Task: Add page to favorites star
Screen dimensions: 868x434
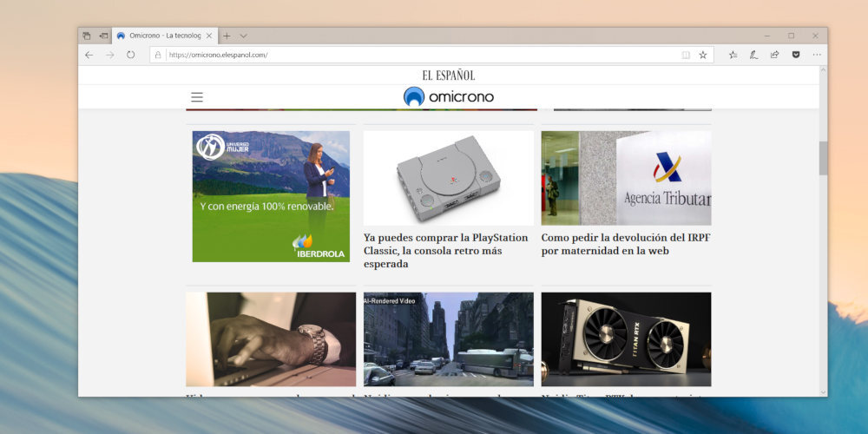Action: (x=703, y=55)
